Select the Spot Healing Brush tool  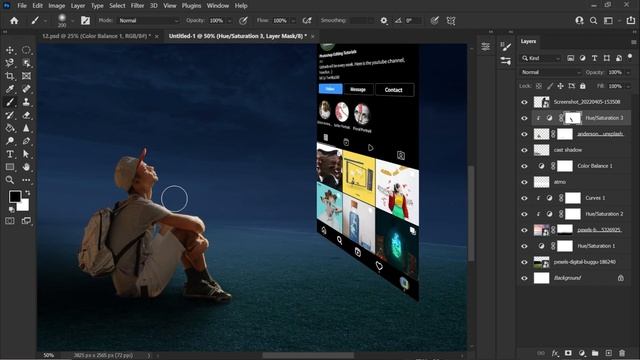pyautogui.click(x=26, y=89)
